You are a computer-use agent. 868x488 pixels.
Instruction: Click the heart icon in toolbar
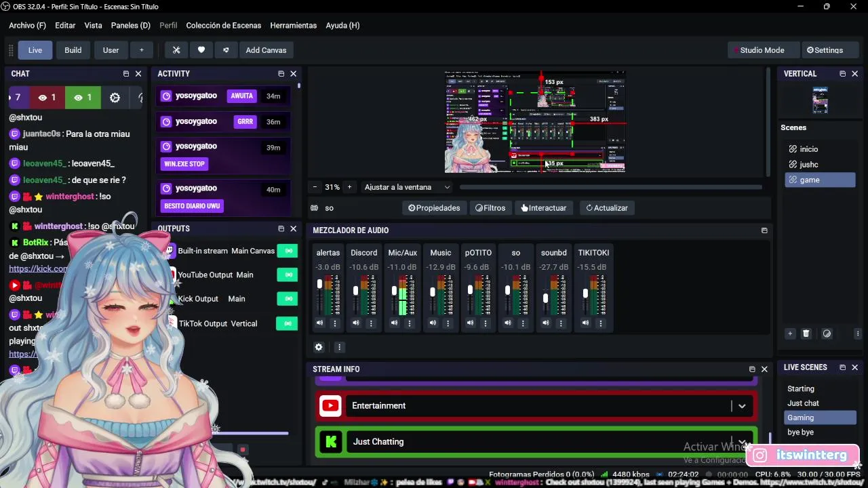click(x=201, y=50)
